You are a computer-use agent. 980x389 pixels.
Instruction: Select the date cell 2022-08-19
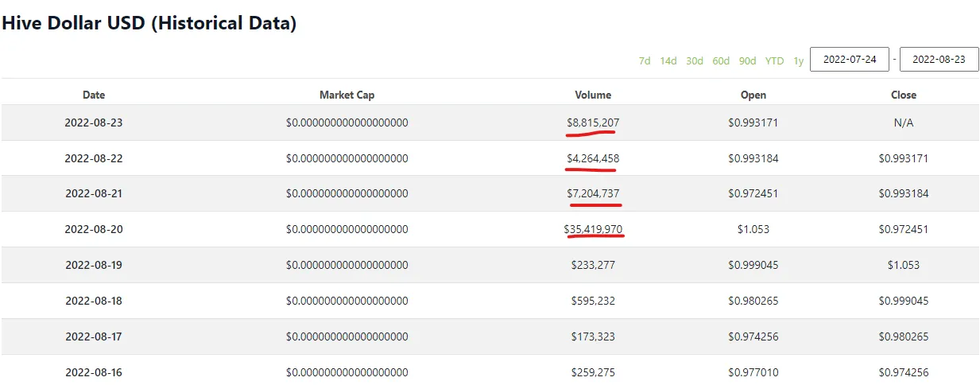(x=94, y=265)
